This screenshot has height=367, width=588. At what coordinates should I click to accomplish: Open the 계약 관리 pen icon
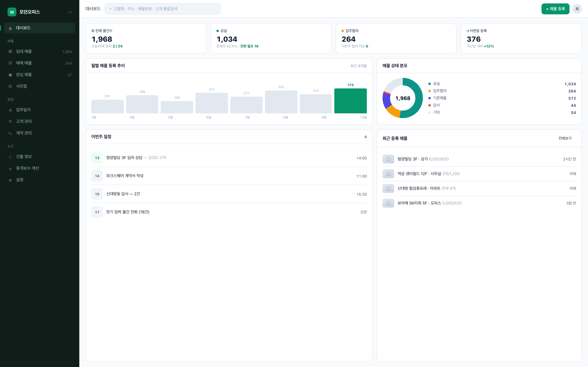[x=10, y=133]
